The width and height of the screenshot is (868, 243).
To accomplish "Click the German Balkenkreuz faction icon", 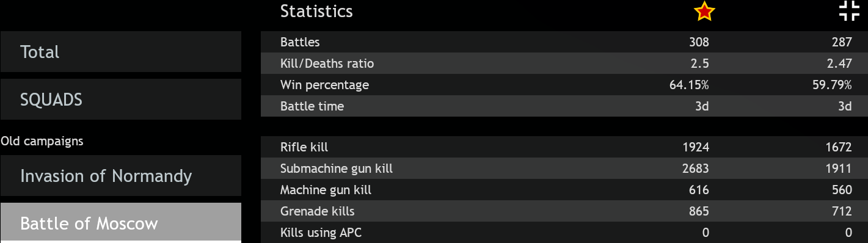I will [849, 11].
